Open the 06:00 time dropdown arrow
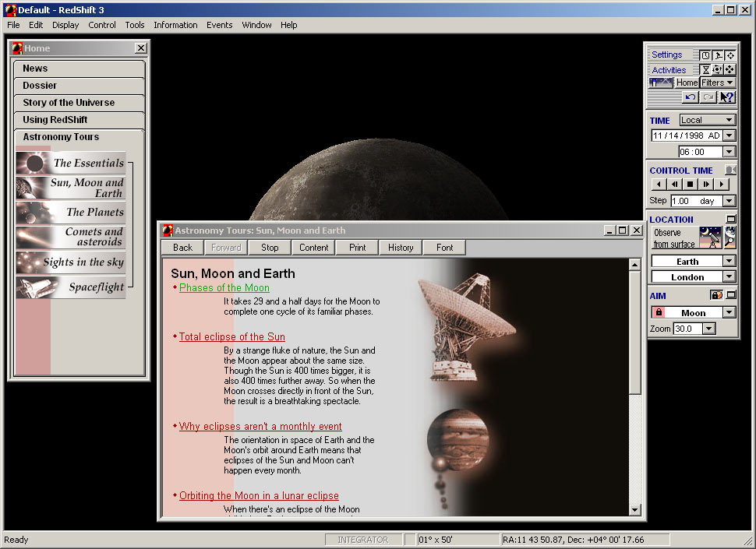 (729, 152)
